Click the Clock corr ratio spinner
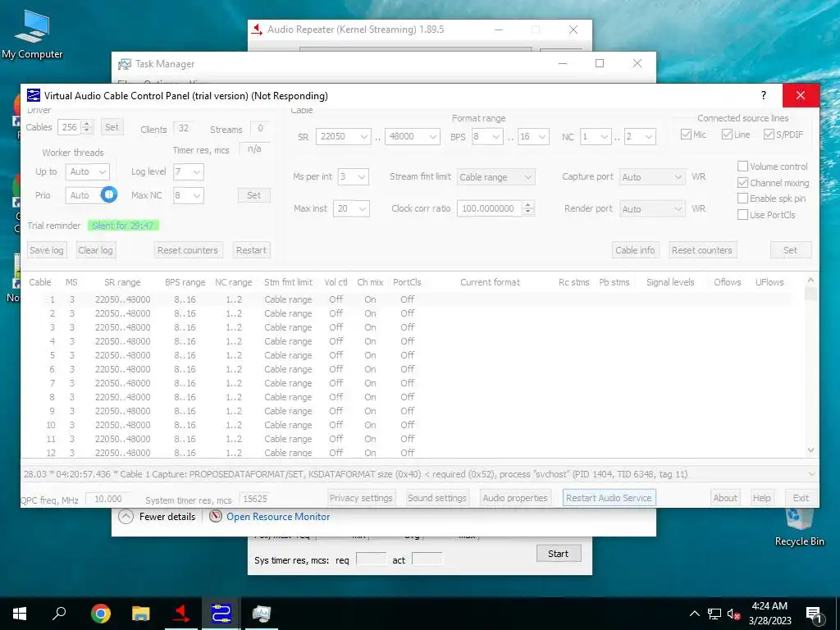 point(528,208)
